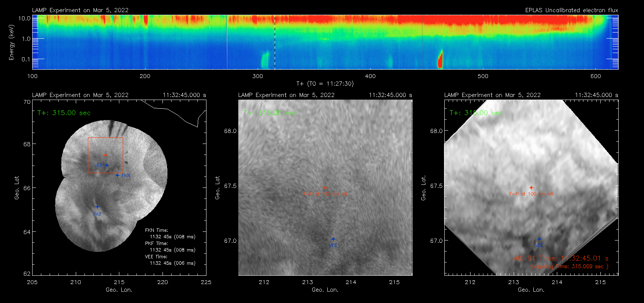Click the '300' tick on spectrogram time axis

pos(258,76)
